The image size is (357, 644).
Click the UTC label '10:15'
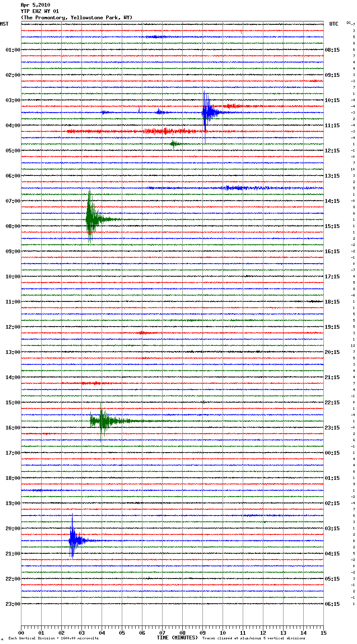332,100
